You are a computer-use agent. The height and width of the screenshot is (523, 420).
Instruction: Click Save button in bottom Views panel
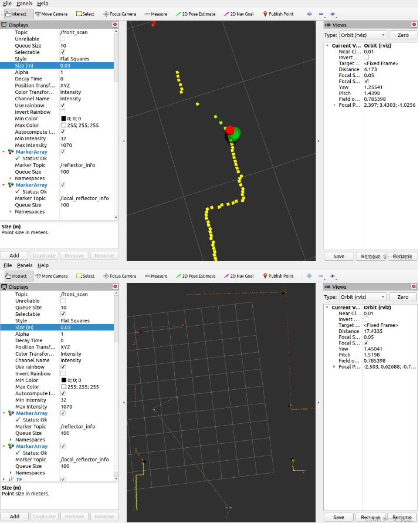338,517
